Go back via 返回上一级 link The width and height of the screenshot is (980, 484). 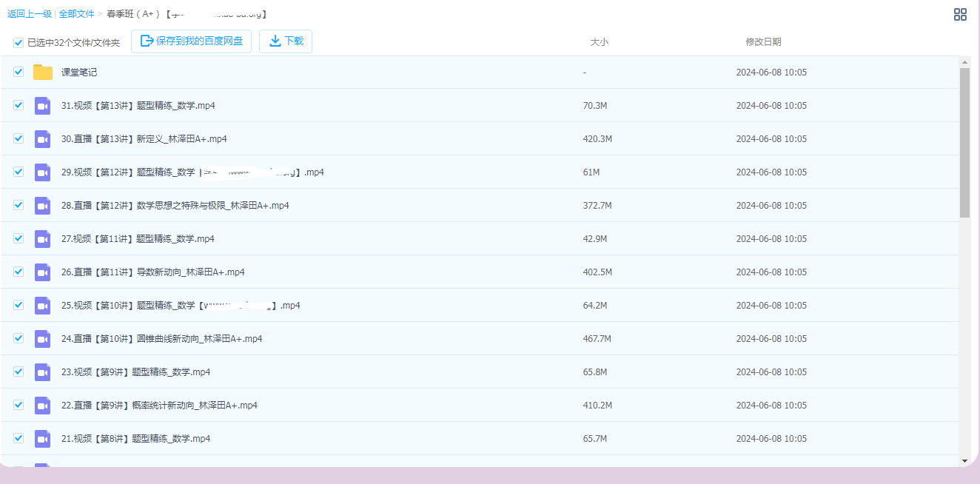pyautogui.click(x=29, y=14)
